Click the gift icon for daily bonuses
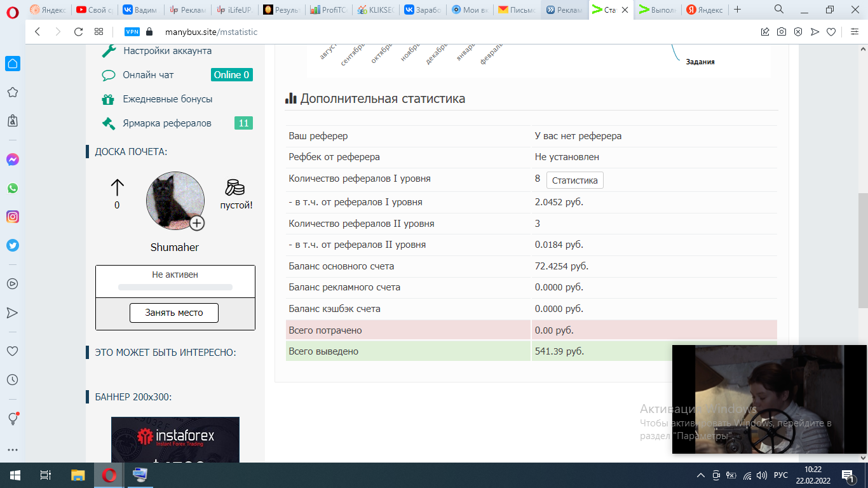868x488 pixels. pos(109,99)
